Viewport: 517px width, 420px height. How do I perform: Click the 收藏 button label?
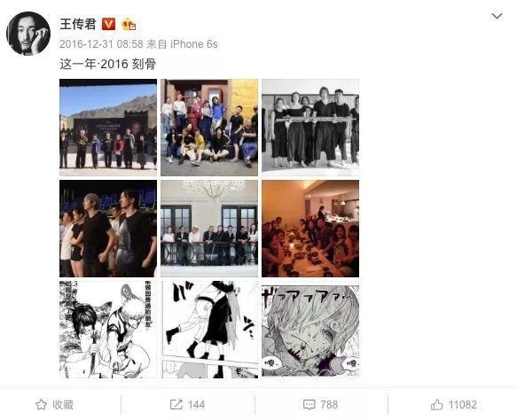pyautogui.click(x=63, y=405)
